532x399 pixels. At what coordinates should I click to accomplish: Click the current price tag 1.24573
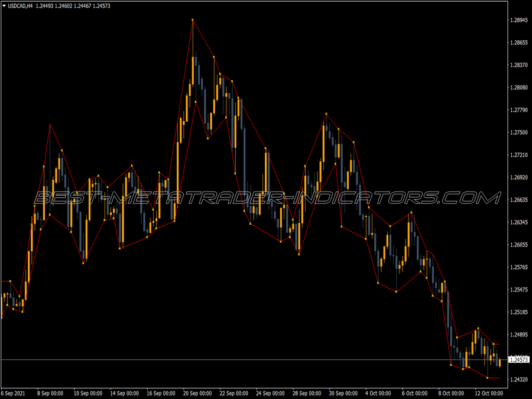tap(519, 359)
